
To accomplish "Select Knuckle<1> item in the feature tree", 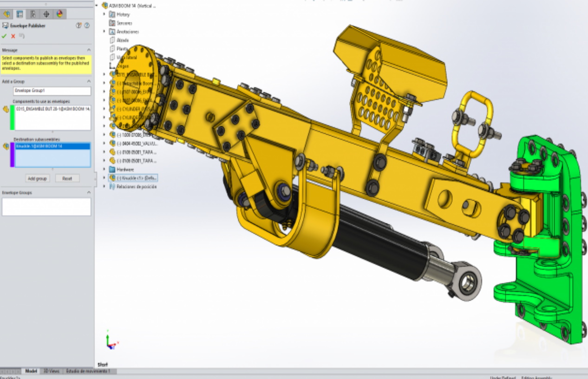I will (137, 178).
